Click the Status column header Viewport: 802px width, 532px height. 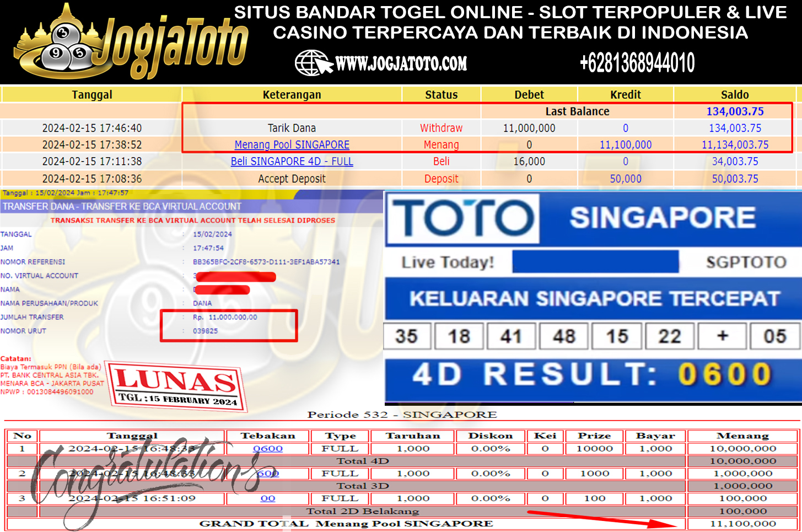[442, 95]
